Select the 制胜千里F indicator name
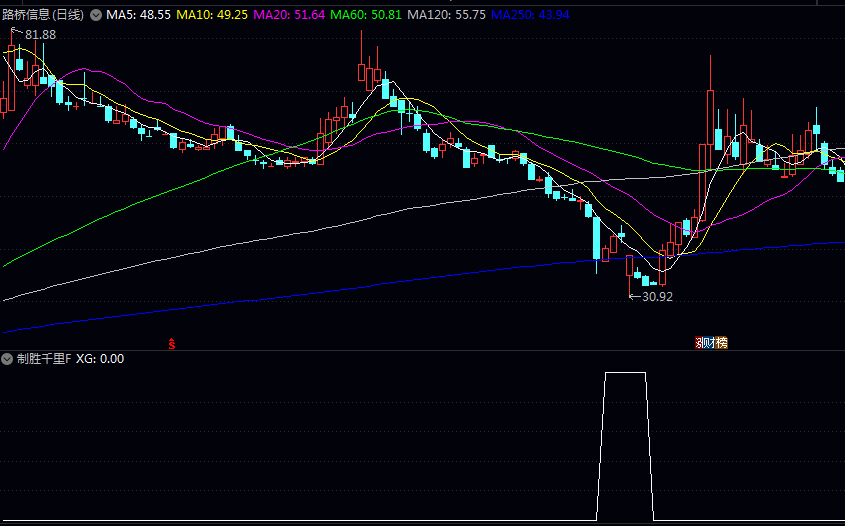Viewport: 845px width, 526px height. click(44, 359)
